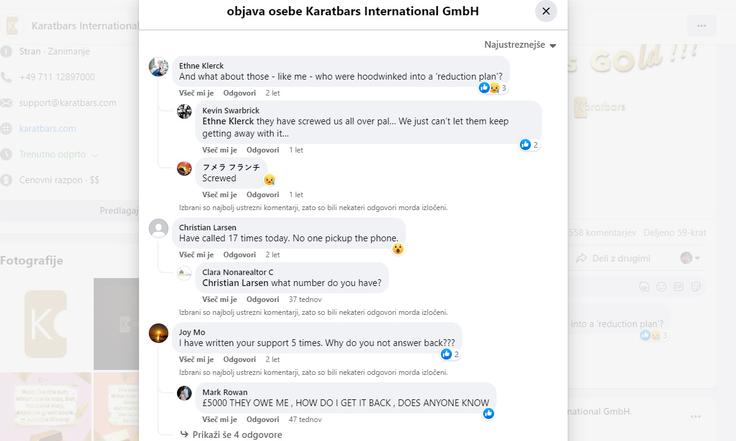
Task: Click Mark Rowan's profile avatar
Action: click(184, 393)
